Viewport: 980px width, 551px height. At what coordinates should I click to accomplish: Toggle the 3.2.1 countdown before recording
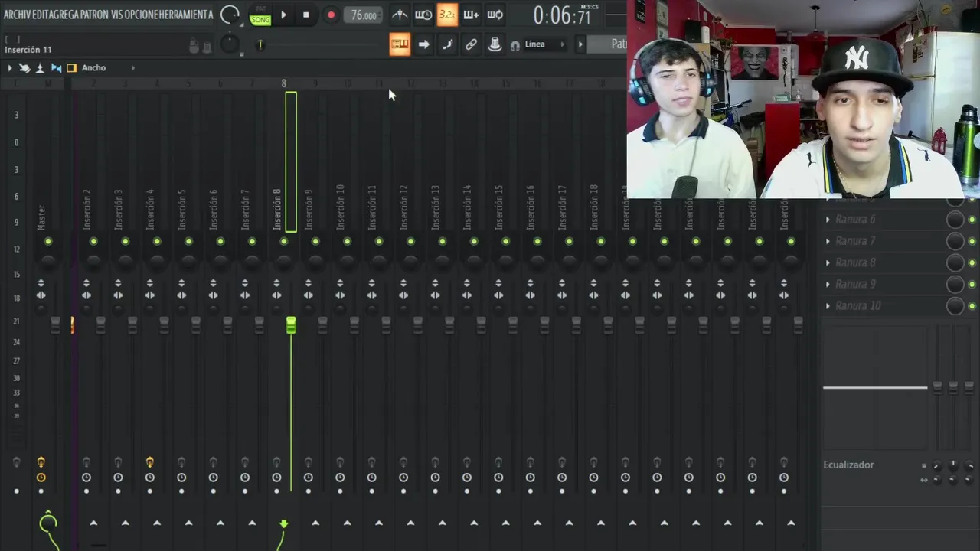coord(447,15)
